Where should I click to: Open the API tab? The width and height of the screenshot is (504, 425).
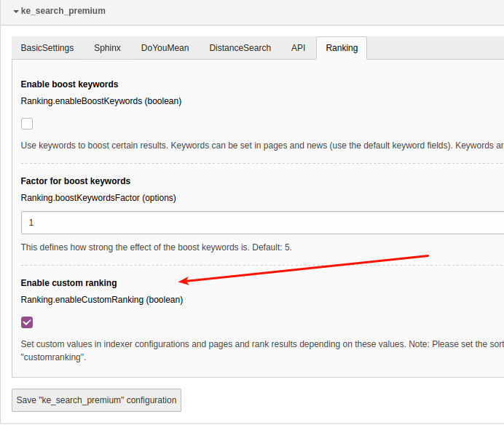298,48
